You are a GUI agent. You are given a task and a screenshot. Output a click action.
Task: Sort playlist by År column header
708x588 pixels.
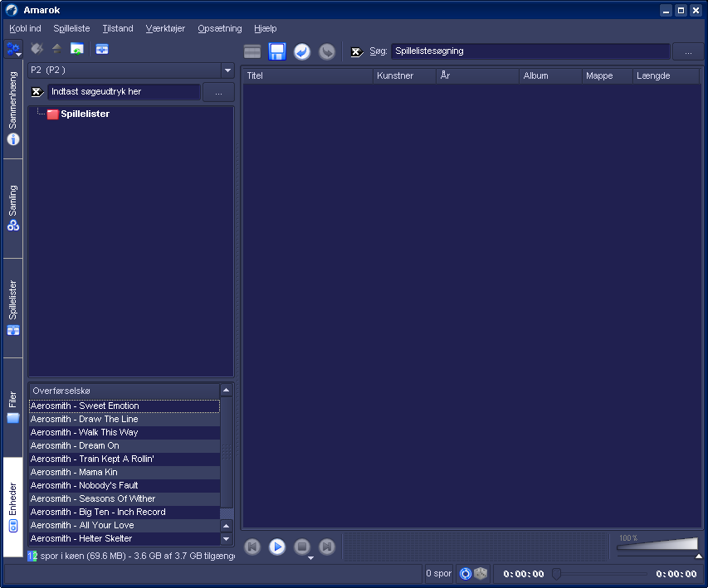point(478,75)
